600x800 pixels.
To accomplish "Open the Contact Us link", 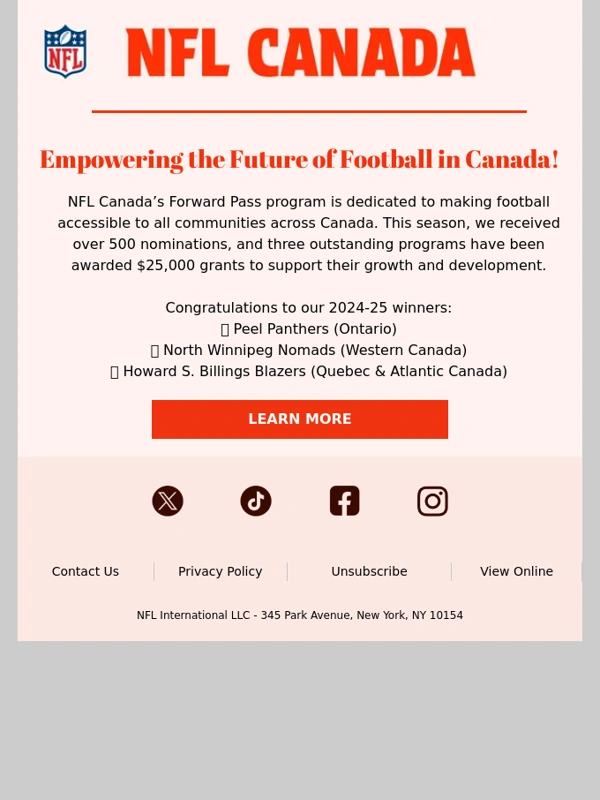I will tap(85, 571).
